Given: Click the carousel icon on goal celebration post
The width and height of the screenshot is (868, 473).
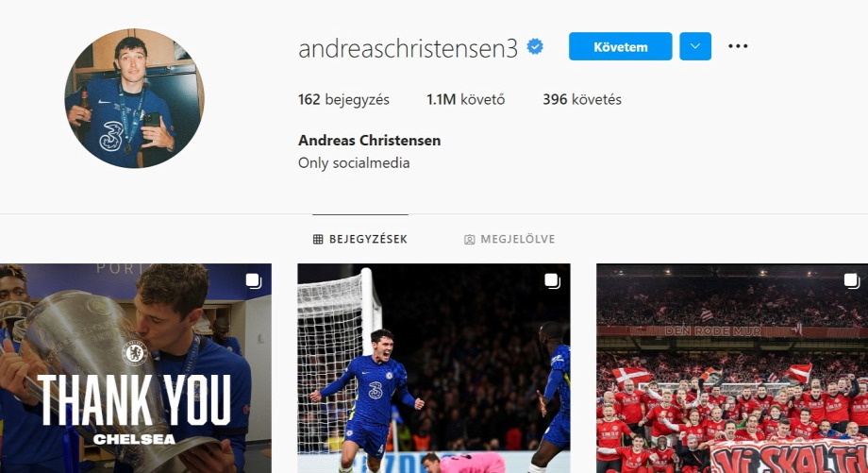Looking at the screenshot, I should tap(552, 280).
